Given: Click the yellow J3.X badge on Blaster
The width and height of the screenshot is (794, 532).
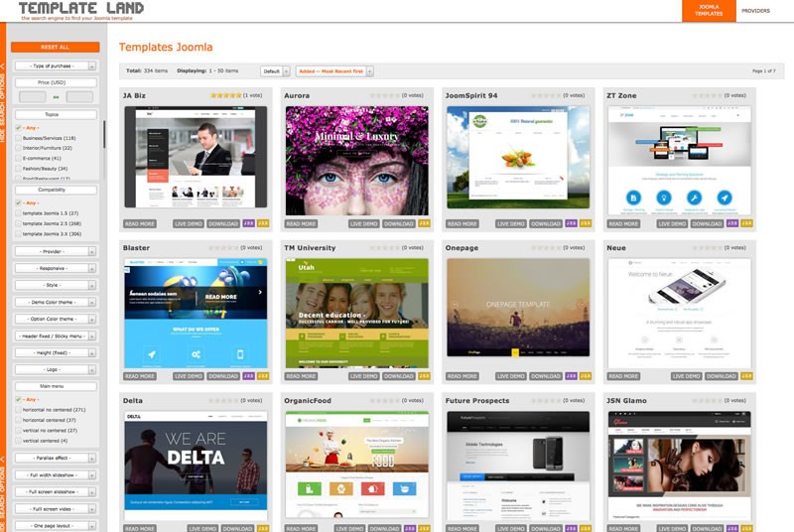Looking at the screenshot, I should point(263,376).
